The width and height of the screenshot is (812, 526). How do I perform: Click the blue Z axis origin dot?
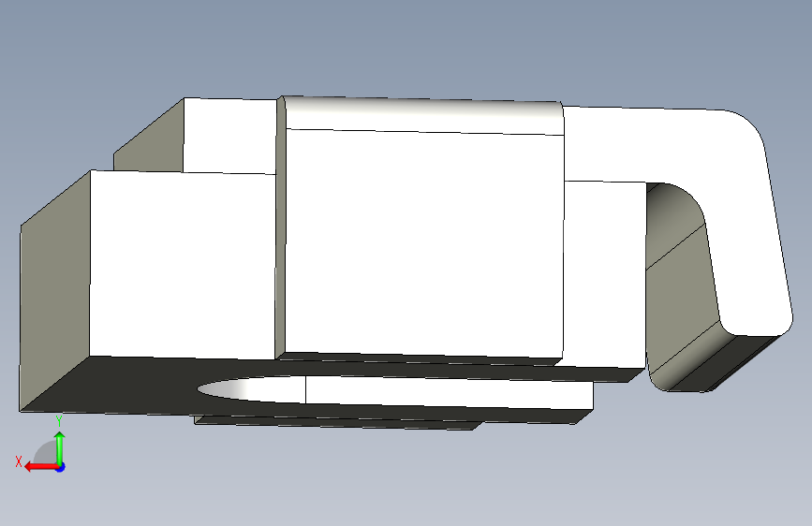(61, 467)
